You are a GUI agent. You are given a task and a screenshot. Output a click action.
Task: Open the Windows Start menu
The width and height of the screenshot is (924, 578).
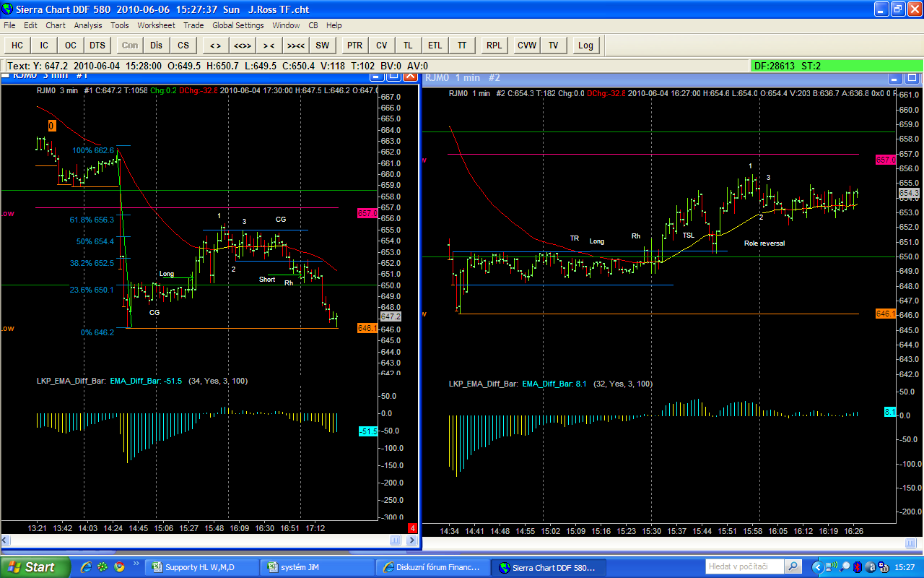coord(31,567)
